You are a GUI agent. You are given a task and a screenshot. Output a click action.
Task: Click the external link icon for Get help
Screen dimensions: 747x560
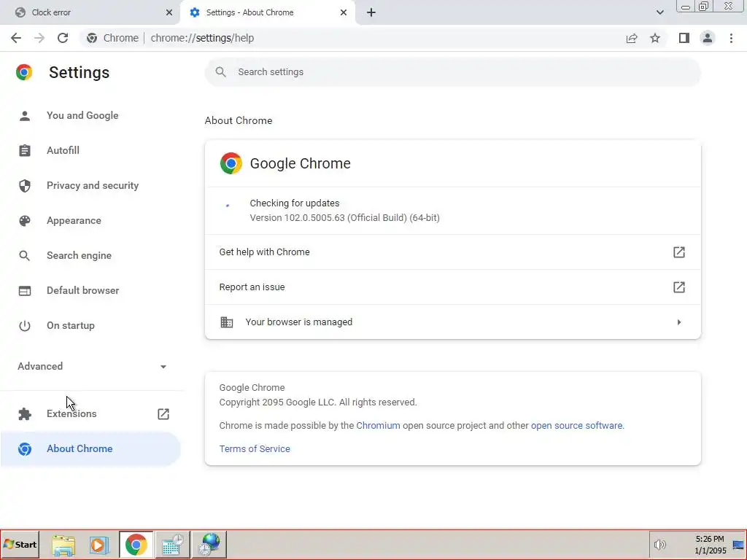[679, 252]
